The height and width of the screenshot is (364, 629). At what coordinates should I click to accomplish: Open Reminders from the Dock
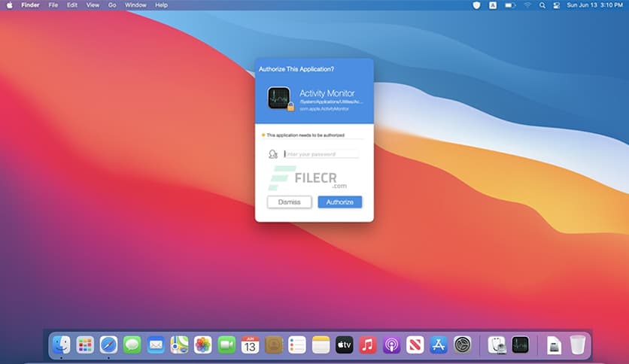tap(297, 344)
